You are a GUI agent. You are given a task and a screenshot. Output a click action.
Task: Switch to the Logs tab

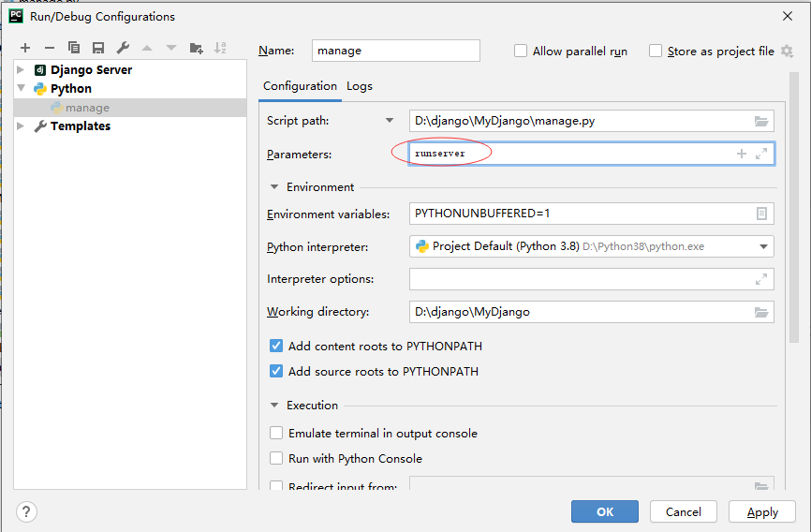[x=360, y=86]
